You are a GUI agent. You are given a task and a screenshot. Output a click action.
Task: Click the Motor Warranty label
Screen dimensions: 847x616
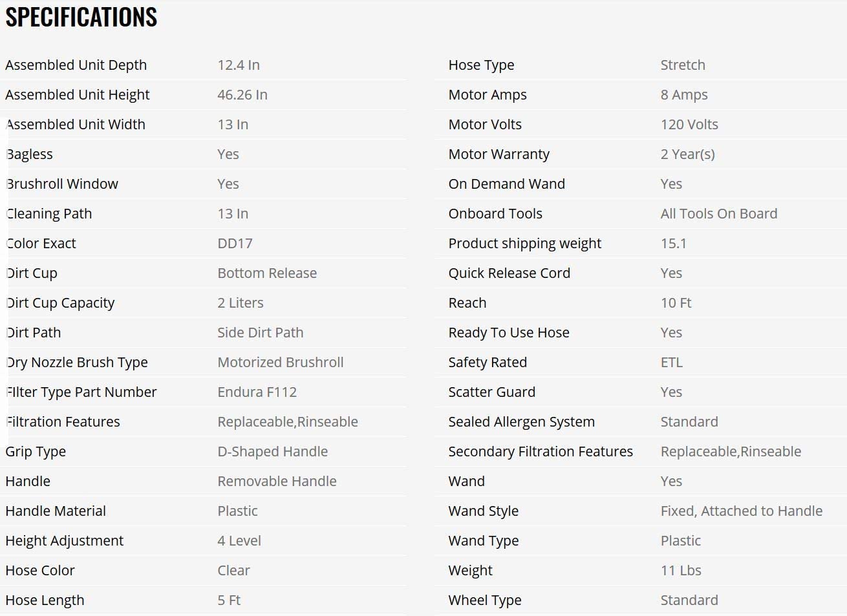[499, 154]
